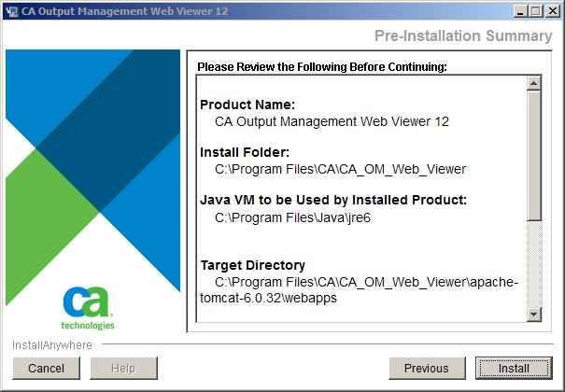
Task: Minimize the Web Viewer installer window
Action: pyautogui.click(x=518, y=11)
